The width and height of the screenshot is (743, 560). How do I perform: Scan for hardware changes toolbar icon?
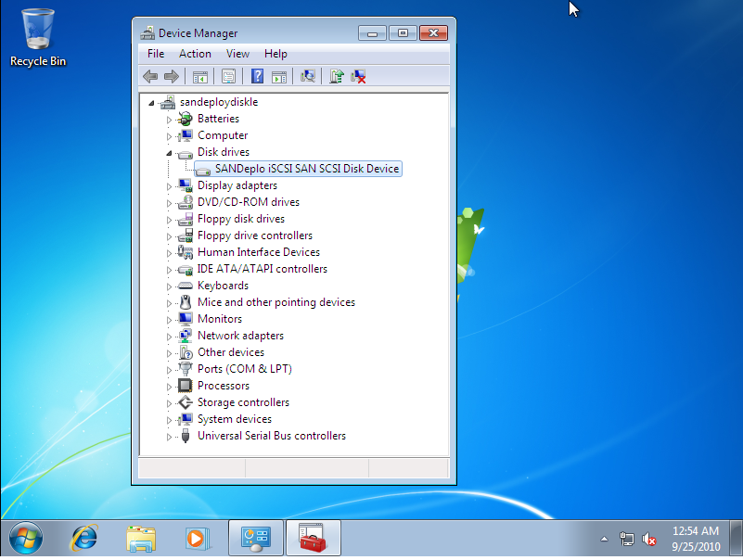308,76
